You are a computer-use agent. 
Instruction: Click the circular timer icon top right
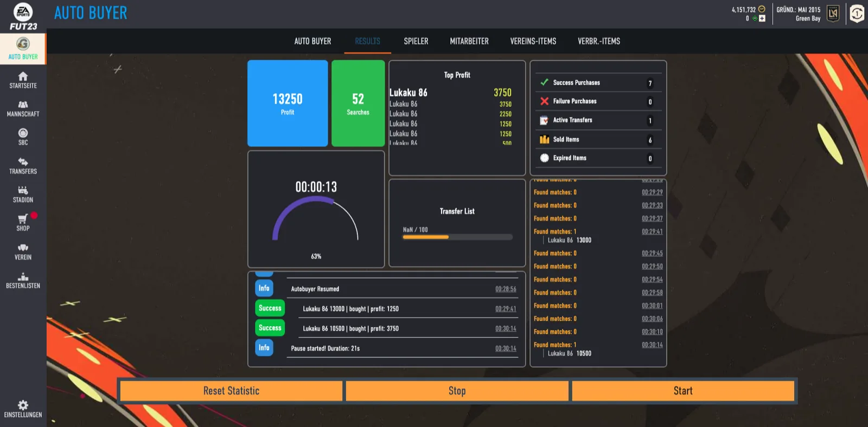point(857,14)
